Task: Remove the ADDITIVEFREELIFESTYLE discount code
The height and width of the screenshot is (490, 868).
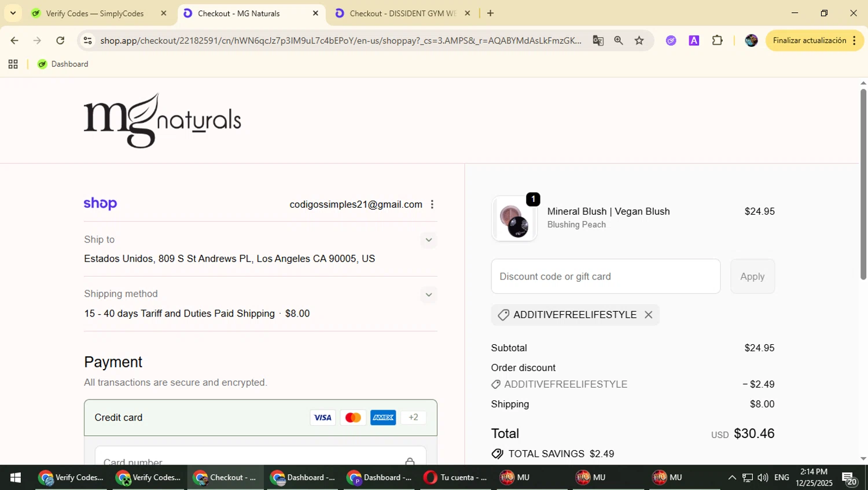Action: coord(649,315)
